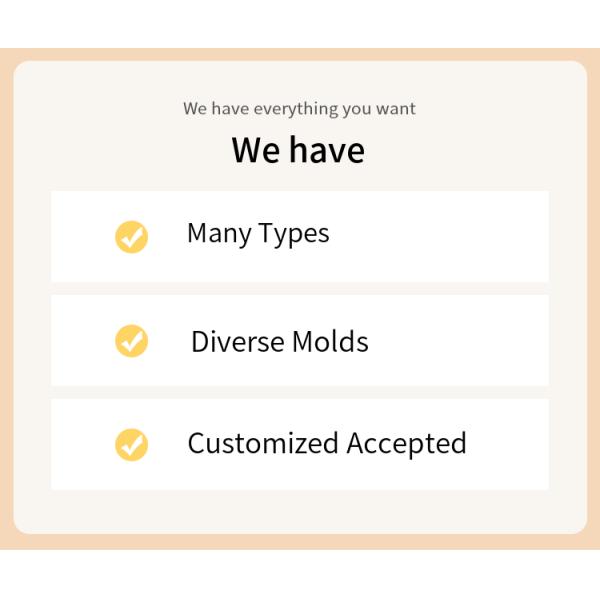The height and width of the screenshot is (600, 600).
Task: Click the yellow checkmark beside Customized Accepted
Action: coord(131,445)
